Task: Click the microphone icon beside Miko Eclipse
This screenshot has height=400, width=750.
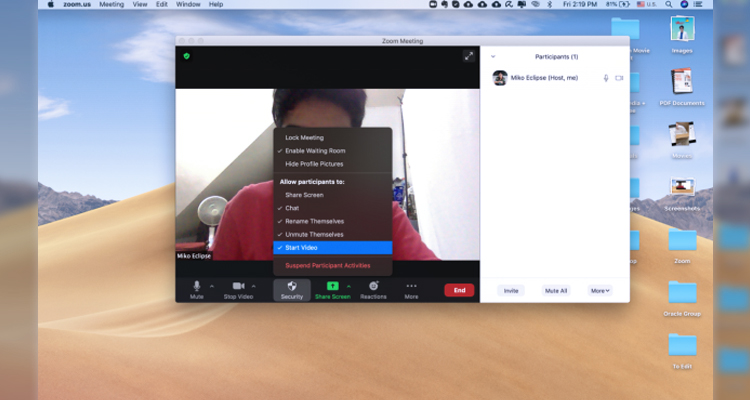Action: click(606, 78)
